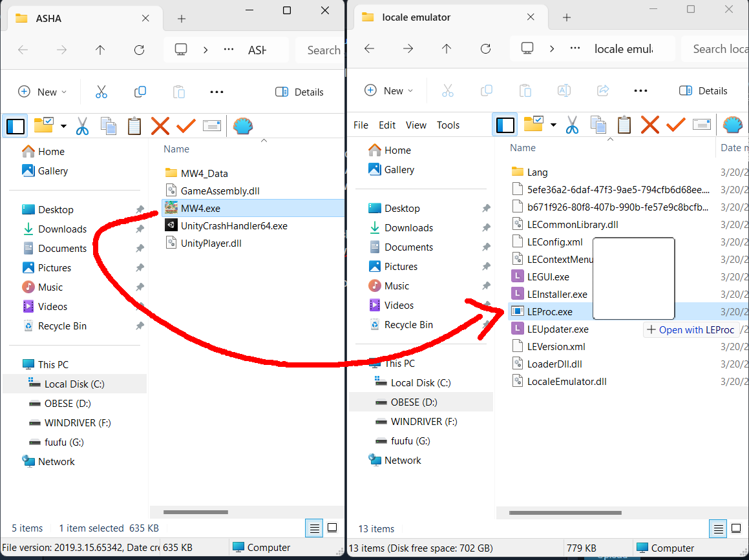Switch to details view in locale emulator status bar
Screen dimensions: 749x560
coord(718,528)
